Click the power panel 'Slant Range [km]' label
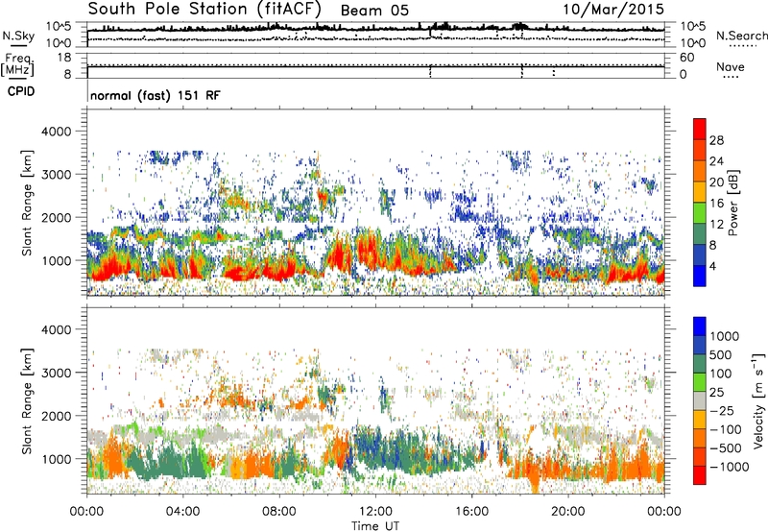Viewport: 768px width, 532px height. (x=27, y=203)
